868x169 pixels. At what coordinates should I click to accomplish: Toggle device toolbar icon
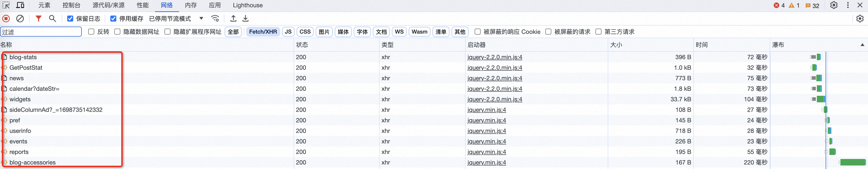point(20,5)
